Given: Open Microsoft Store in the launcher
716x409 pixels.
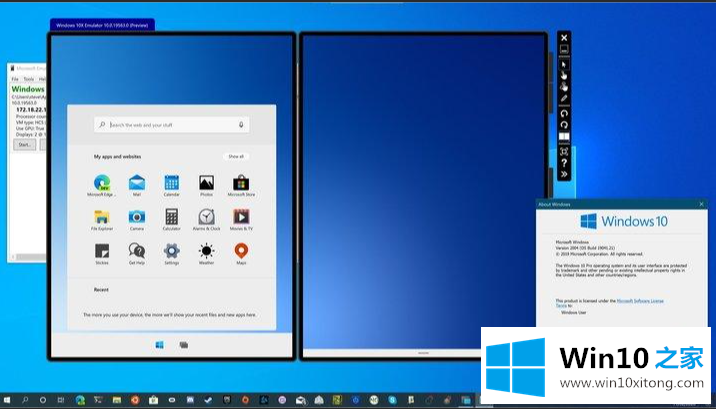Looking at the screenshot, I should [241, 183].
